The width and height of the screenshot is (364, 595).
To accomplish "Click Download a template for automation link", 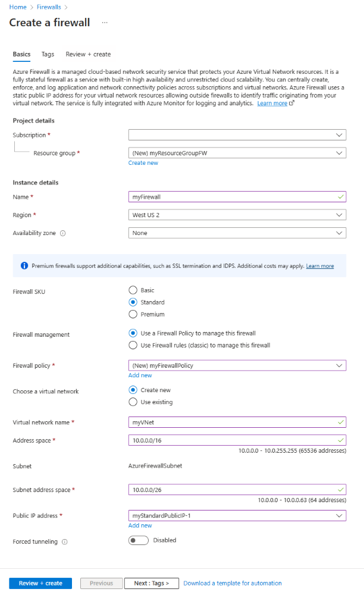I will (x=233, y=583).
